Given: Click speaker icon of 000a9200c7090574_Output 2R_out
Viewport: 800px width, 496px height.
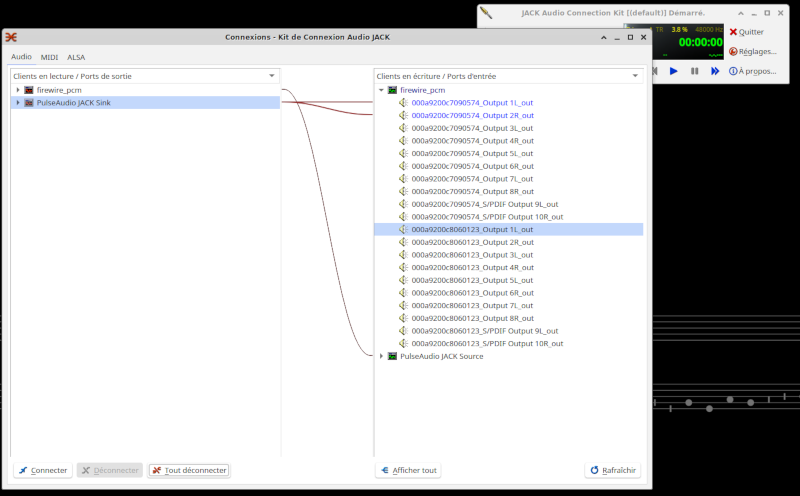Looking at the screenshot, I should tap(403, 115).
